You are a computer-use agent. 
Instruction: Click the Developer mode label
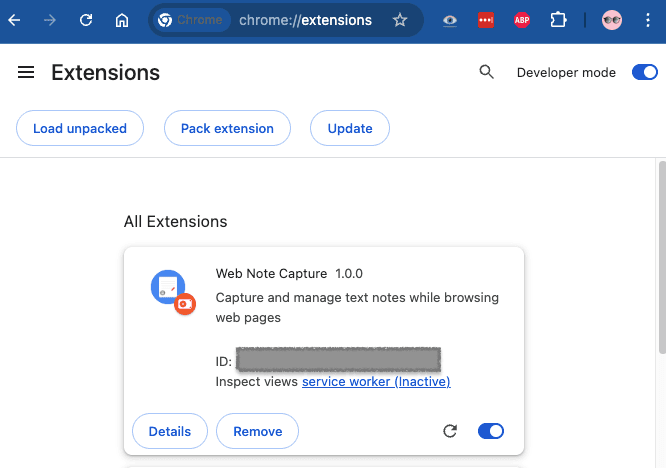click(566, 73)
